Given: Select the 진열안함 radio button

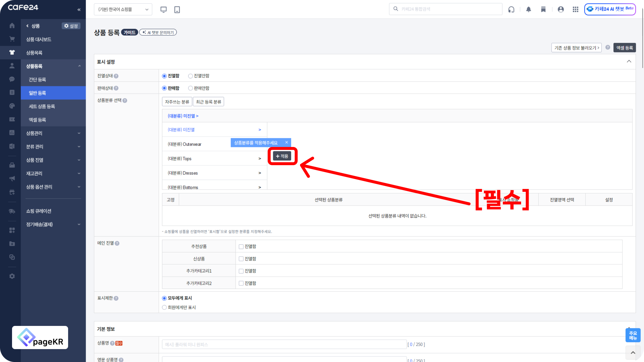Looking at the screenshot, I should coord(190,76).
